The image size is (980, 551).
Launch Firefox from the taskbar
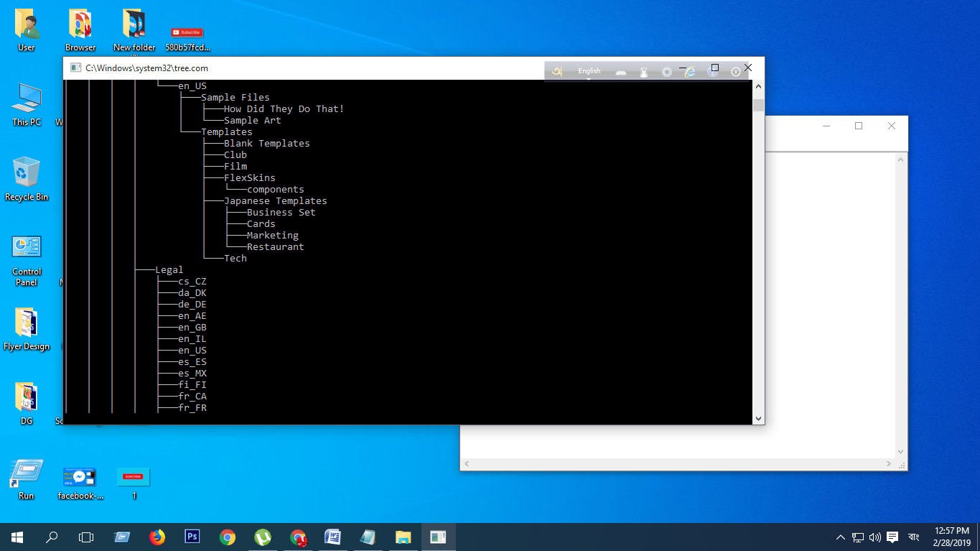(x=157, y=537)
